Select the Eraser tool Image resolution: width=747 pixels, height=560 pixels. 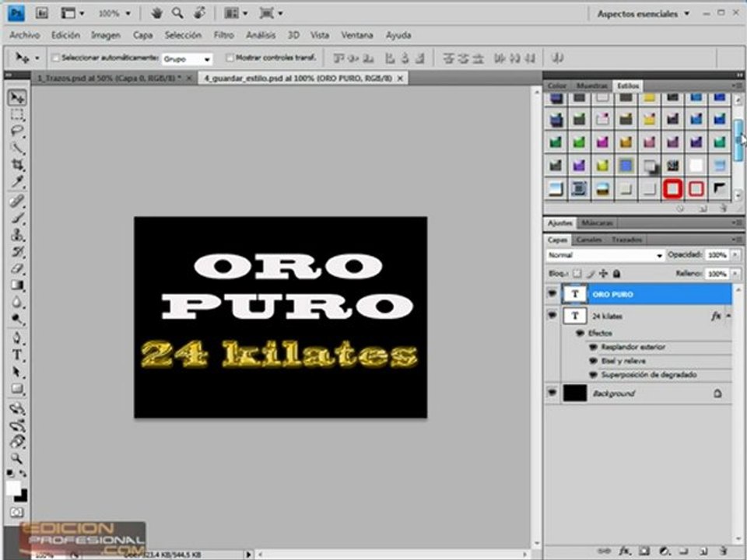17,268
